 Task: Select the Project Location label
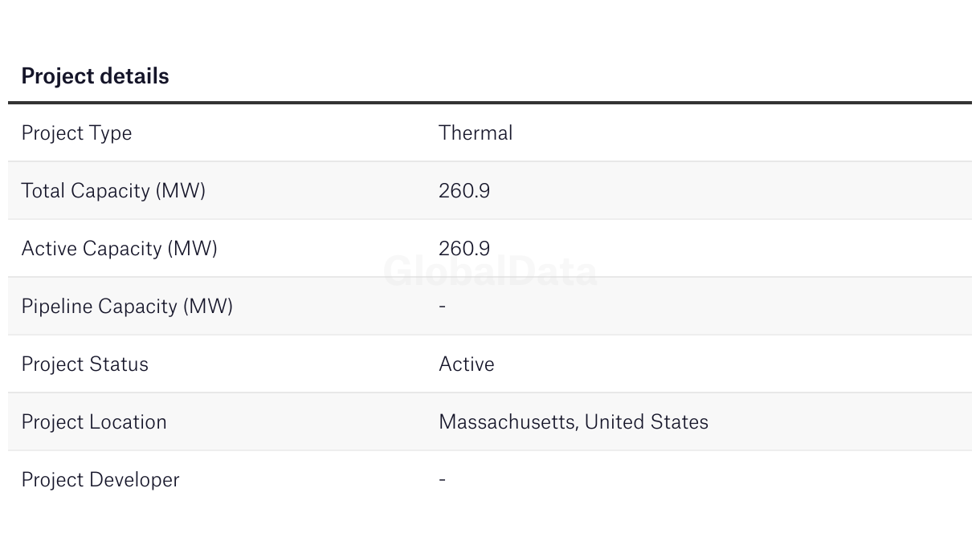point(94,422)
